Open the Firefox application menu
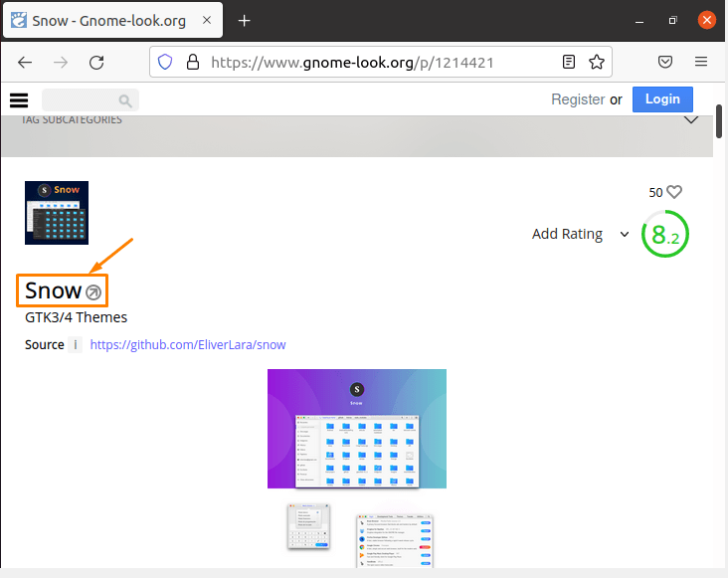Screen dimensions: 728x578 (701, 62)
